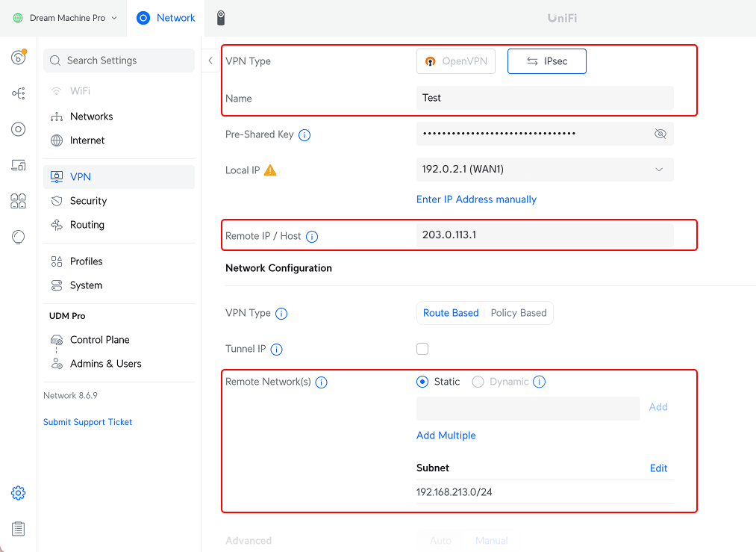Image resolution: width=756 pixels, height=552 pixels.
Task: Open VPN settings
Action: [119, 177]
